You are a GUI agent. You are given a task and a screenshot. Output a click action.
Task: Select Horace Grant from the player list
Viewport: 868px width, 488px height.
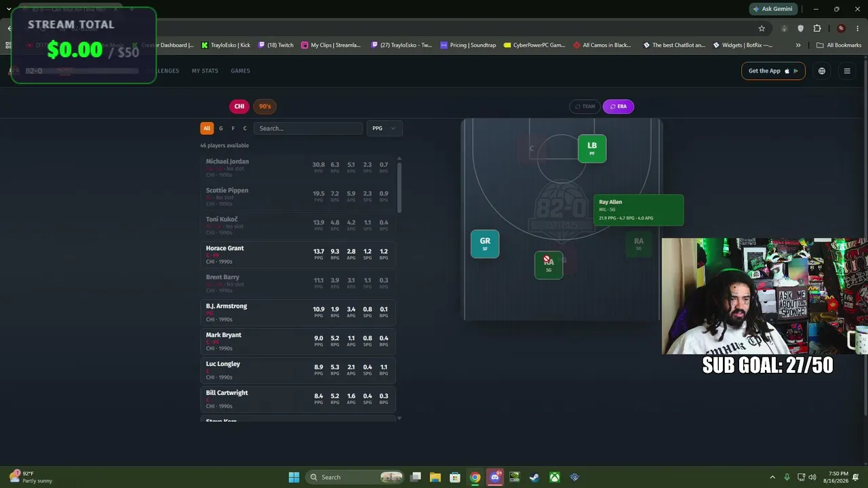click(x=298, y=255)
